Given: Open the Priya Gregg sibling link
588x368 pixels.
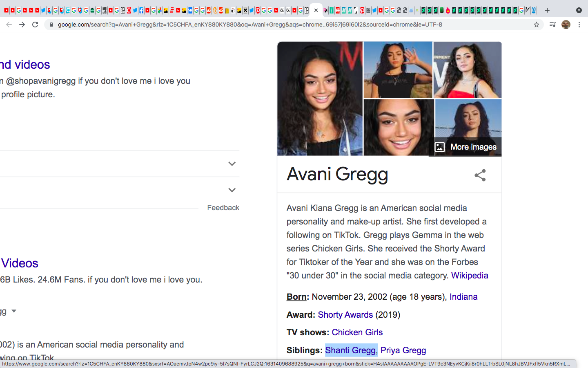Looking at the screenshot, I should click(x=403, y=350).
